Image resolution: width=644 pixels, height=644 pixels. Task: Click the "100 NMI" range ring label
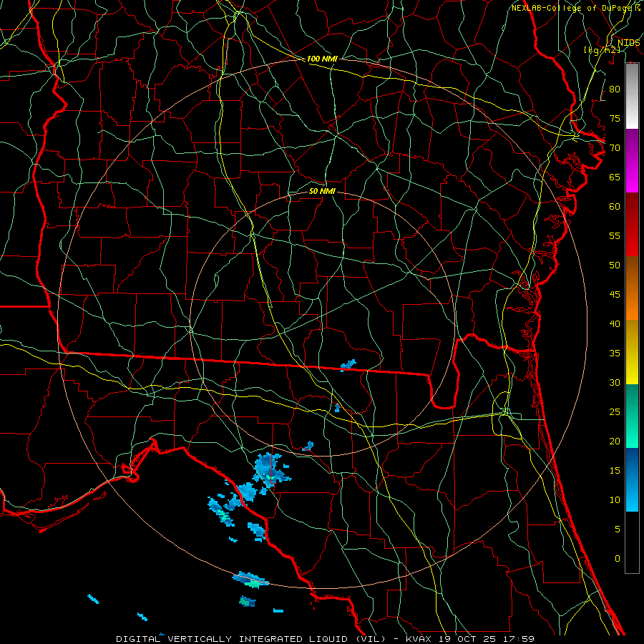(x=322, y=59)
